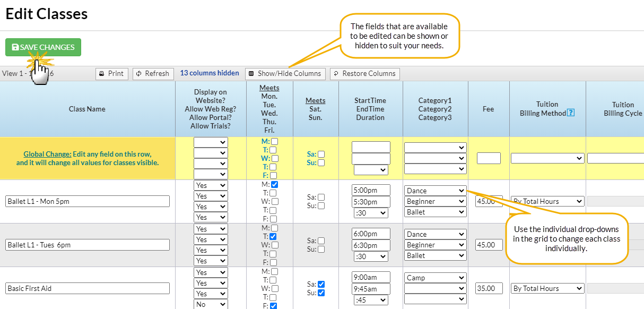This screenshot has height=309, width=644.
Task: Click the Restore Columns button
Action: (364, 73)
